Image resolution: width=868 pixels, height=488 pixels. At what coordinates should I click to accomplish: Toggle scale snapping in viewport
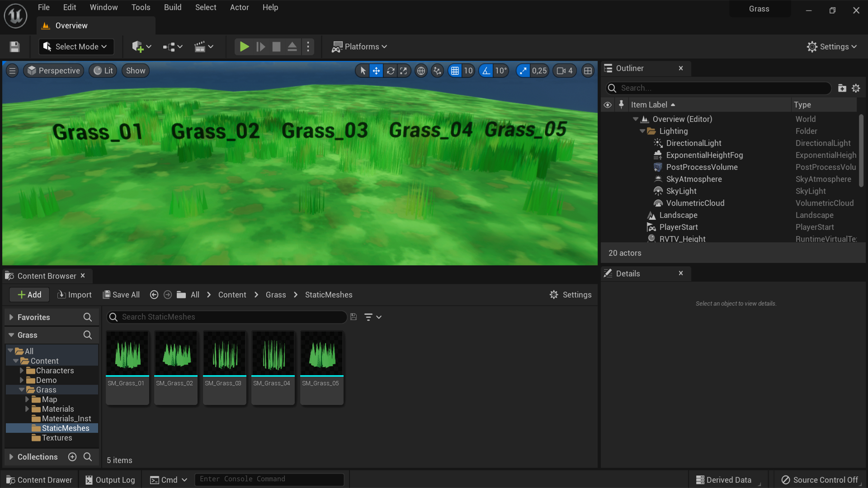[523, 71]
